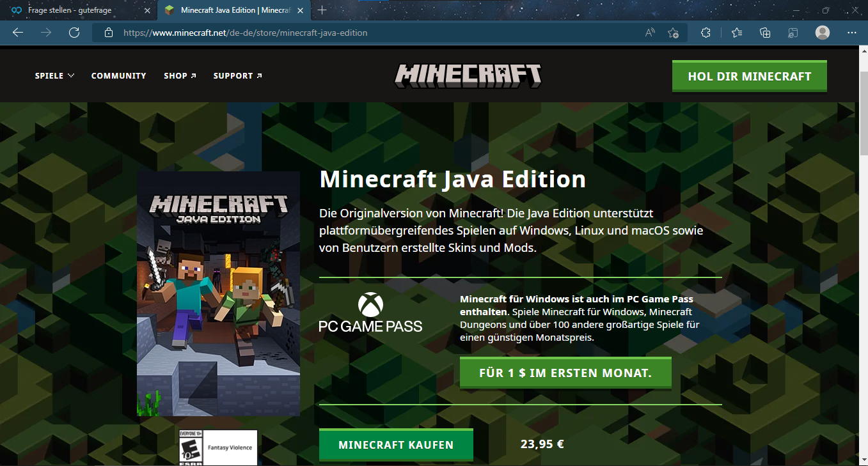Click FÜR 1 $ IM ERSTEN MONAT button
This screenshot has height=466, width=868.
pos(565,373)
